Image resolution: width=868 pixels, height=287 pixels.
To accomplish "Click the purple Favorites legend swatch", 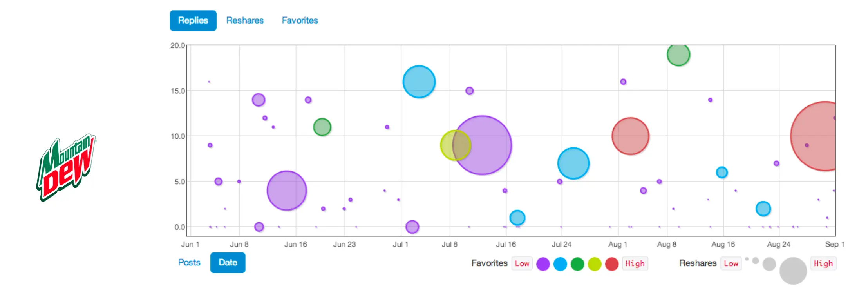I will point(543,264).
